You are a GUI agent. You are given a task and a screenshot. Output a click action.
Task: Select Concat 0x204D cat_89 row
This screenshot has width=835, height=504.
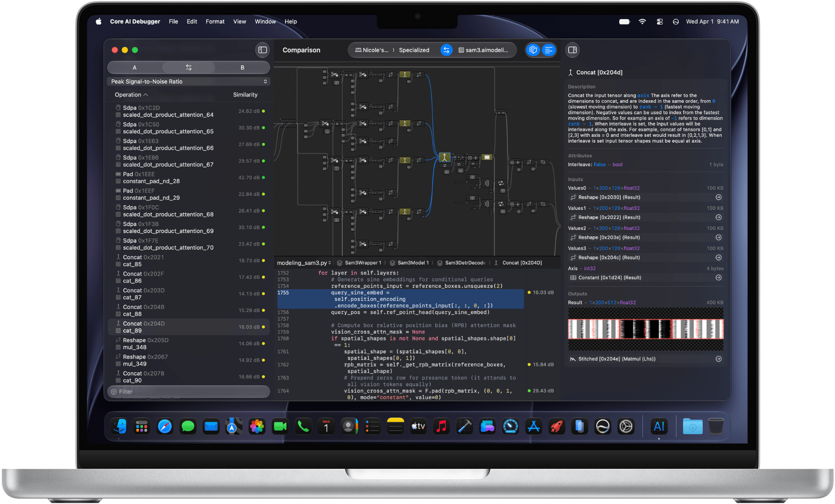(x=188, y=327)
